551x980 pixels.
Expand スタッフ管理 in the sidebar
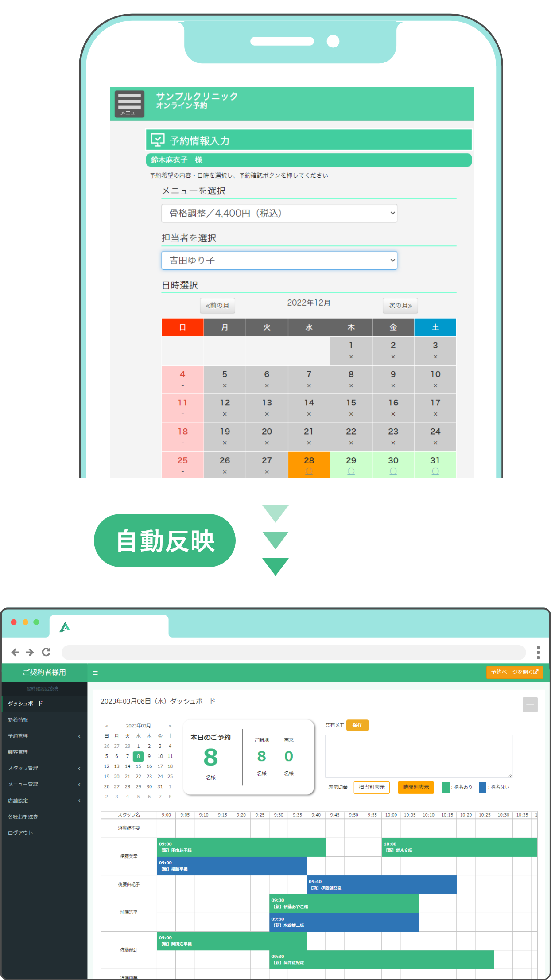(x=43, y=768)
